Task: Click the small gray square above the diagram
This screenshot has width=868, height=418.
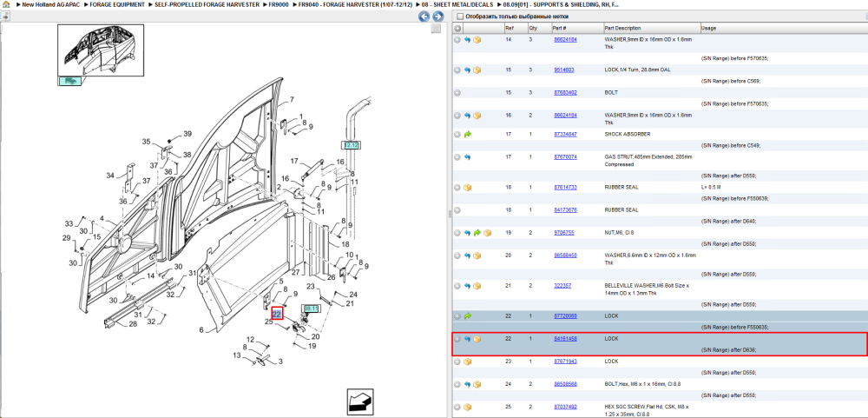Action: point(437,29)
